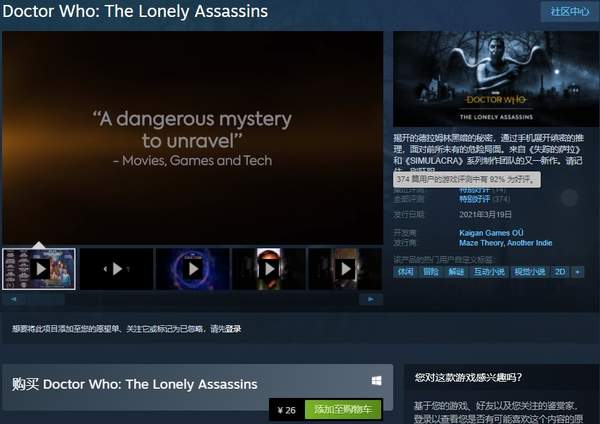Click the 登录 login link
Image resolution: width=600 pixels, height=424 pixels.
[233, 329]
